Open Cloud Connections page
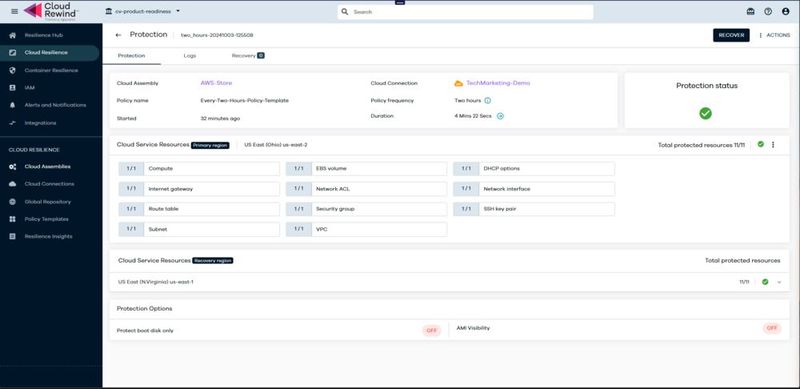Viewport: 800px width, 389px height. (50, 184)
